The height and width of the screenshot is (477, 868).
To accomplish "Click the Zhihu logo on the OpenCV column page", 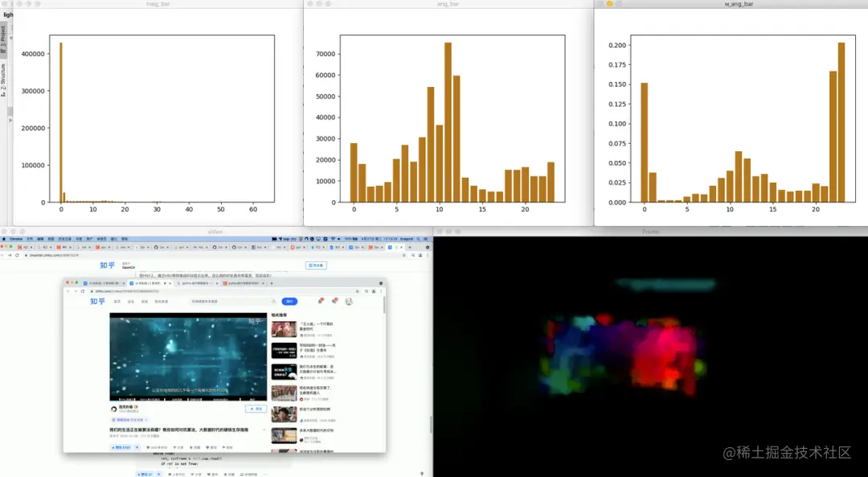I will point(107,265).
